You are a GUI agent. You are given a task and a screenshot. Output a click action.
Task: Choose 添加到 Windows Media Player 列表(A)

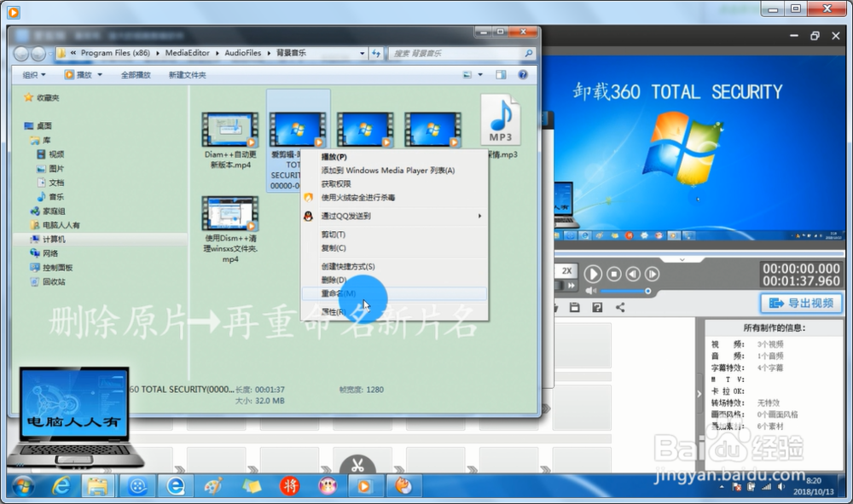(394, 171)
